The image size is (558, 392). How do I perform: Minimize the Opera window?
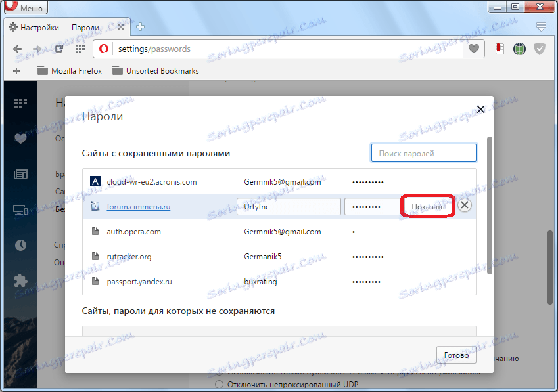click(x=498, y=7)
